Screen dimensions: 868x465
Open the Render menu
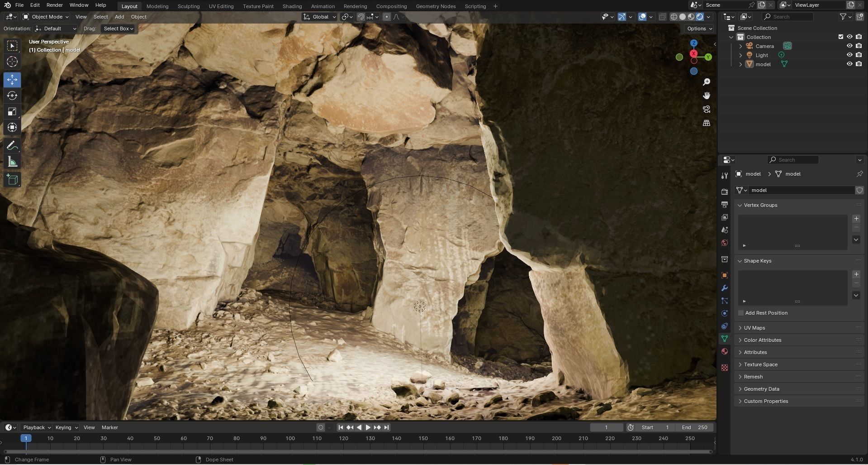(54, 5)
